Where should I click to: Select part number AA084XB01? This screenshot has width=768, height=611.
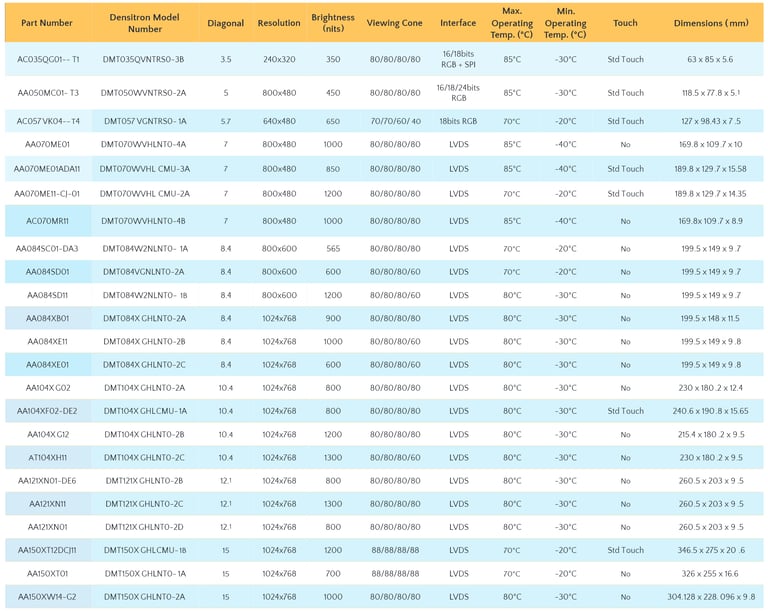[48, 318]
